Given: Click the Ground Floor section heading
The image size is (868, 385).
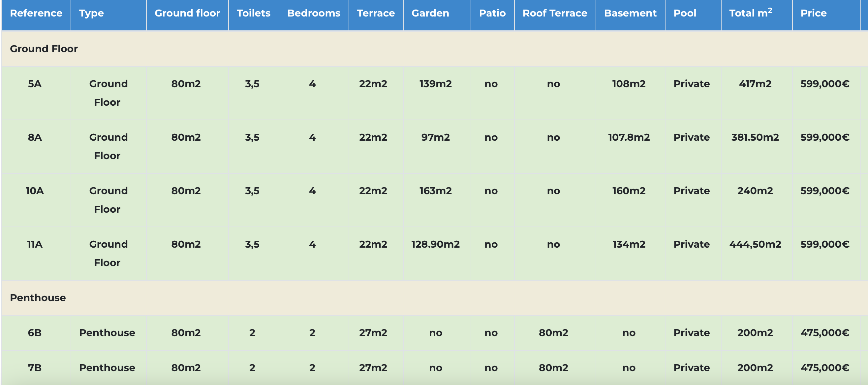Looking at the screenshot, I should [x=44, y=49].
